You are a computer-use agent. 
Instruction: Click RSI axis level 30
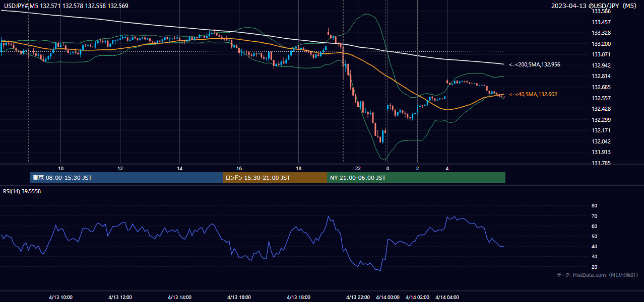pos(595,257)
